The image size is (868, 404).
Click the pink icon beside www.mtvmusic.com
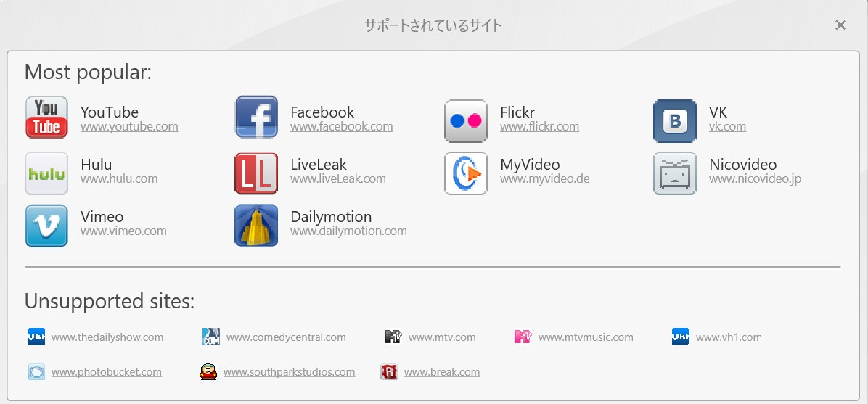[523, 337]
